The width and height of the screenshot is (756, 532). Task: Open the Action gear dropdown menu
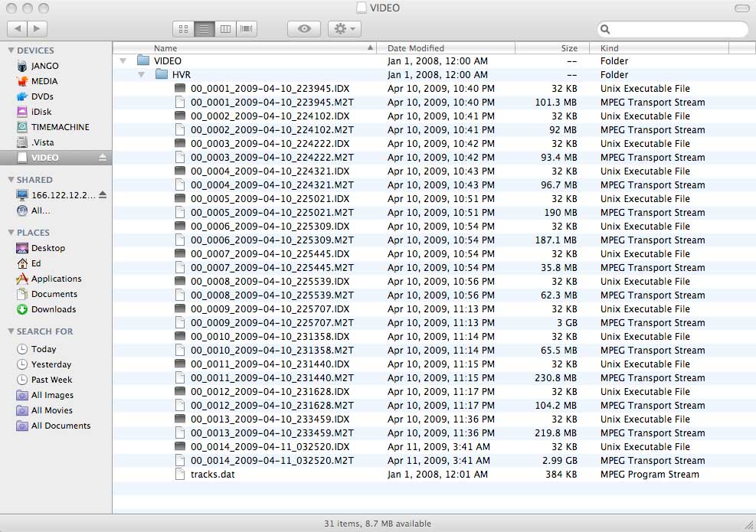click(x=344, y=29)
